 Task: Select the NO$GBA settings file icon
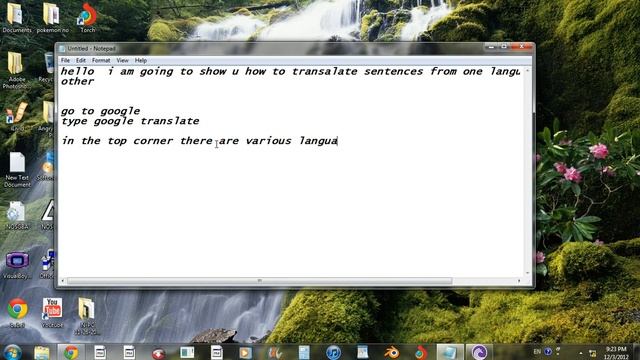17,216
